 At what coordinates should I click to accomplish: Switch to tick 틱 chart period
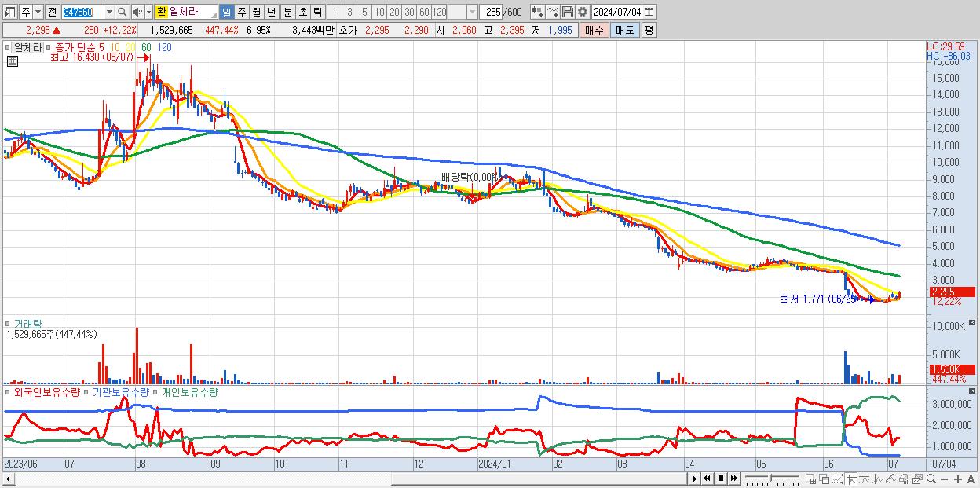[x=317, y=12]
